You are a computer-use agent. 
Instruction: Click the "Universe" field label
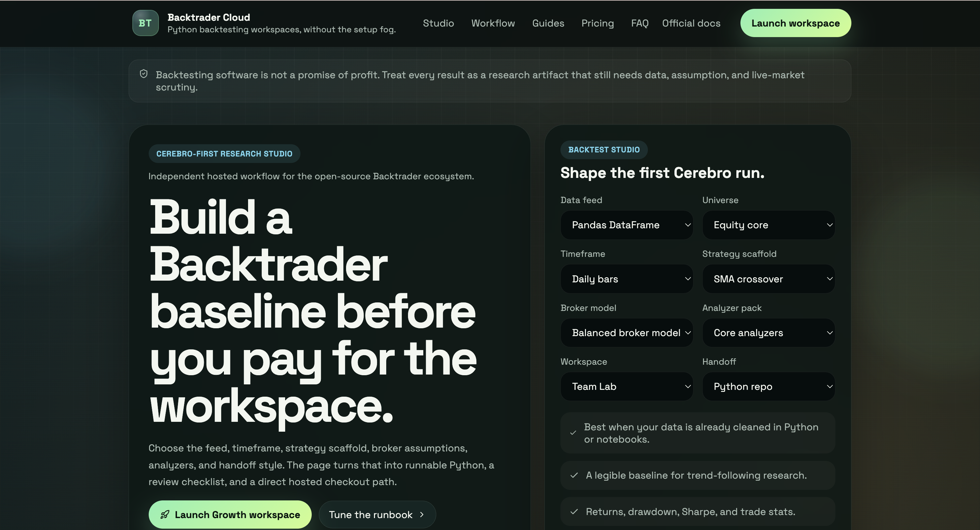720,200
